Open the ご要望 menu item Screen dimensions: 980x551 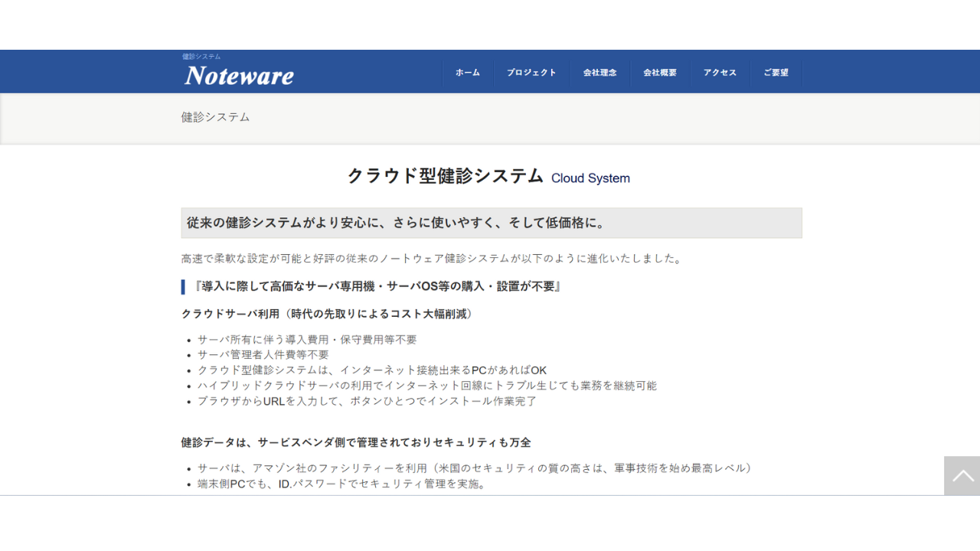coord(776,73)
